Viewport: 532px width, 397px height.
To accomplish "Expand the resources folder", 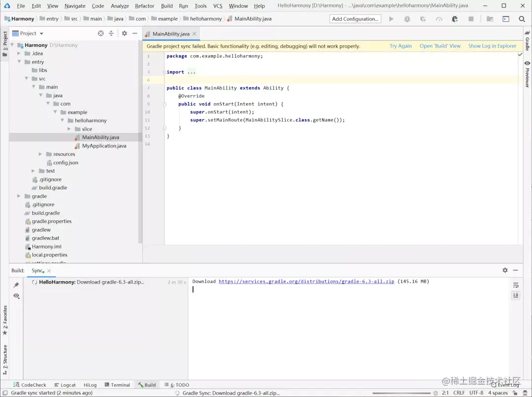I will tap(40, 154).
